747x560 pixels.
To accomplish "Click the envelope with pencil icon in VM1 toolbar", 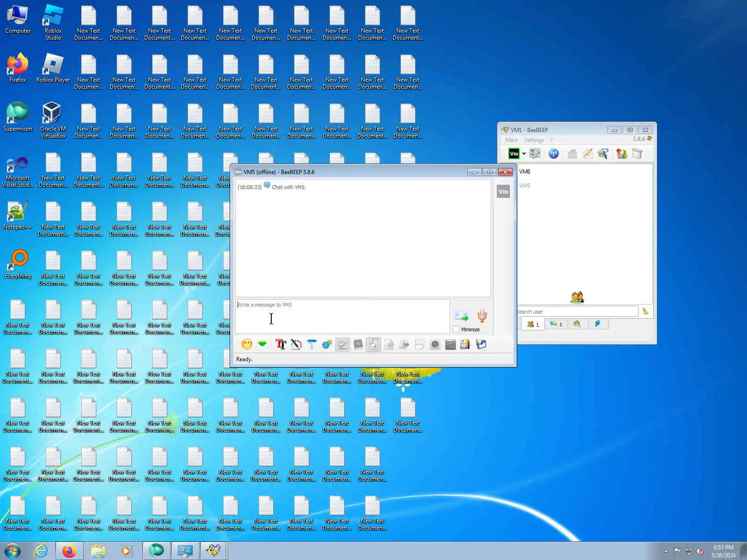I will click(587, 154).
